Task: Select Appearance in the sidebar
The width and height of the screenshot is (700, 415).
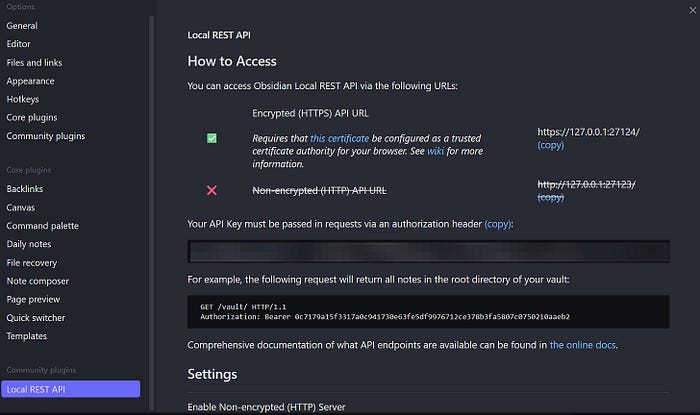Action: pyautogui.click(x=31, y=81)
